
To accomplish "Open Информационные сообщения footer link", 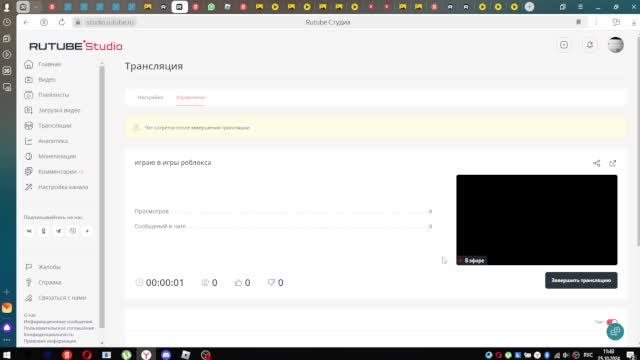I will point(58,322).
